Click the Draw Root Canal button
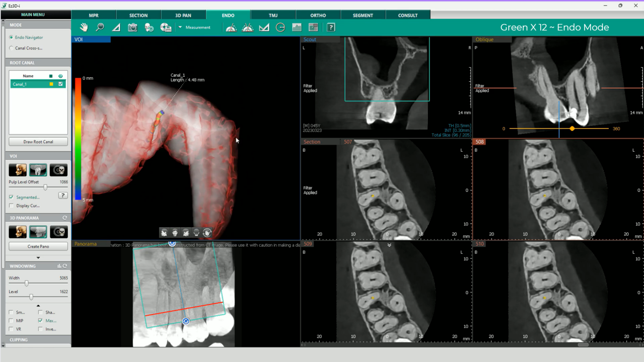 tap(38, 142)
